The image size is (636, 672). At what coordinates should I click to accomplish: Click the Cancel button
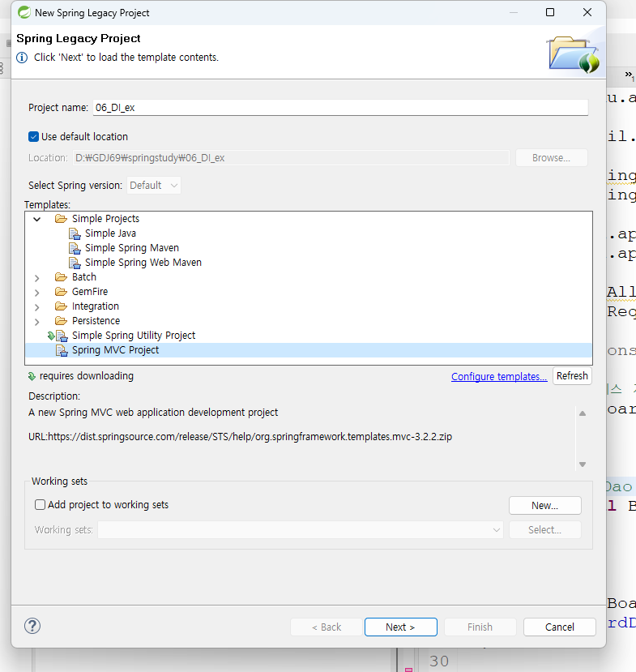pyautogui.click(x=560, y=627)
